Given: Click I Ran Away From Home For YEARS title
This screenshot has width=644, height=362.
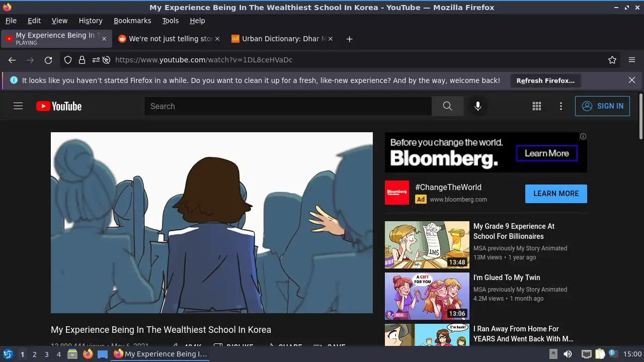Looking at the screenshot, I should point(523,334).
